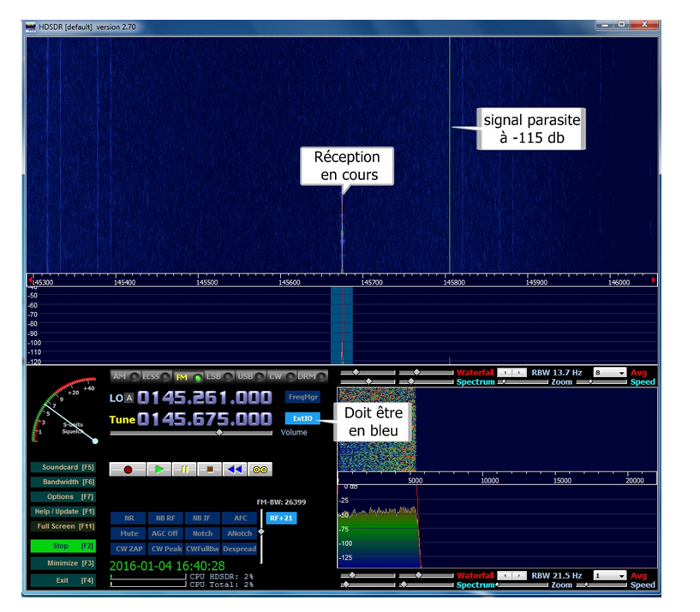The width and height of the screenshot is (700, 612).
Task: Enable the AFC function
Action: pos(239,518)
